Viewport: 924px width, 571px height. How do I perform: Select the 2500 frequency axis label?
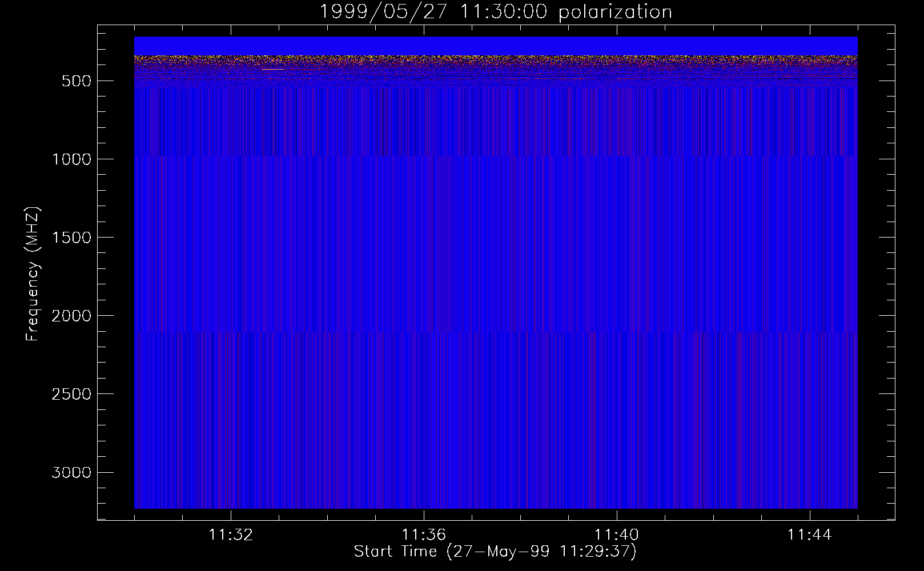[71, 394]
